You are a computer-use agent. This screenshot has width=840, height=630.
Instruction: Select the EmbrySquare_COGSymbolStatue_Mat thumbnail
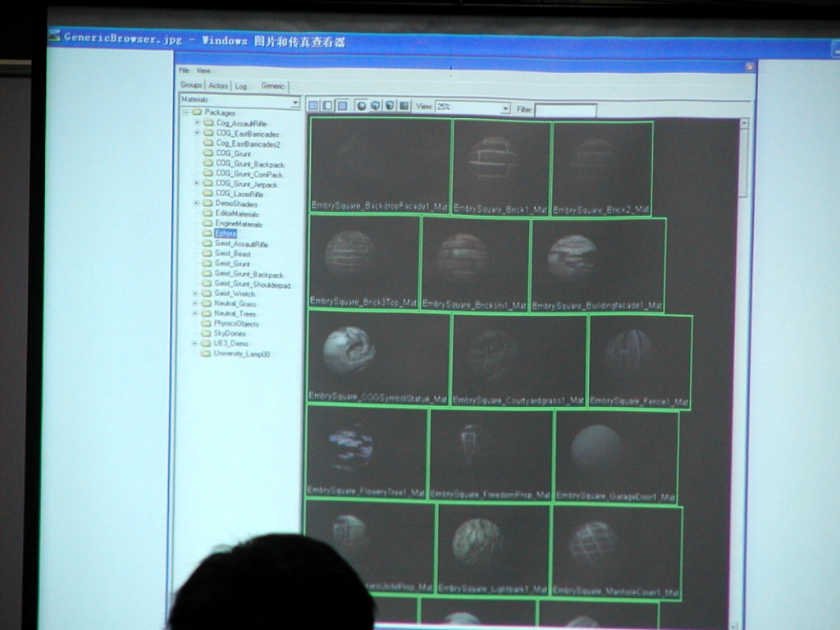(378, 357)
